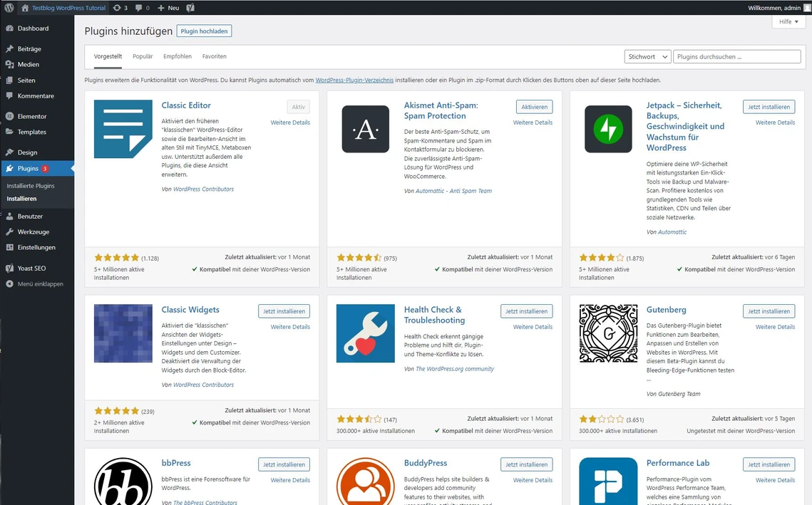Open the Willkommen, admin user menu

tap(774, 8)
